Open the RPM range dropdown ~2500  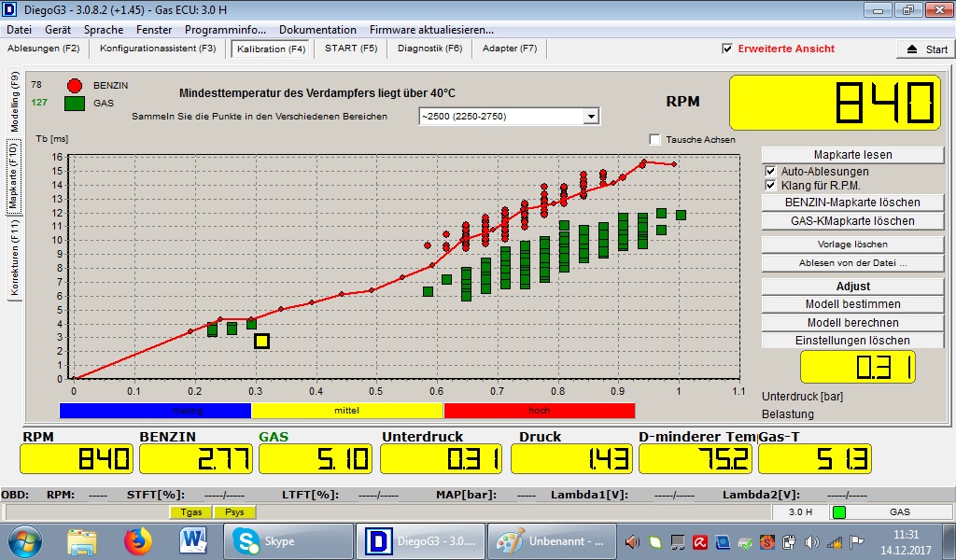(x=590, y=117)
